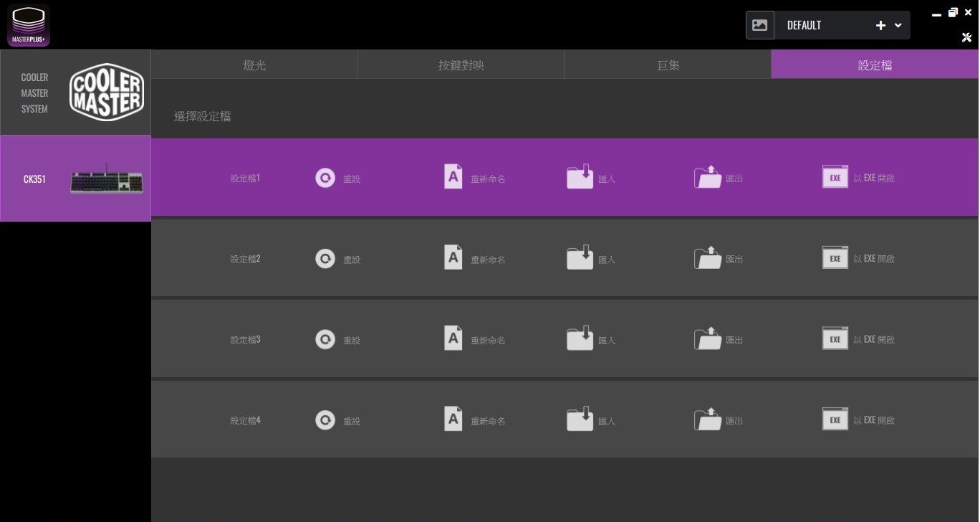Click the reset icon for 設定檔3
This screenshot has width=980, height=522.
325,340
